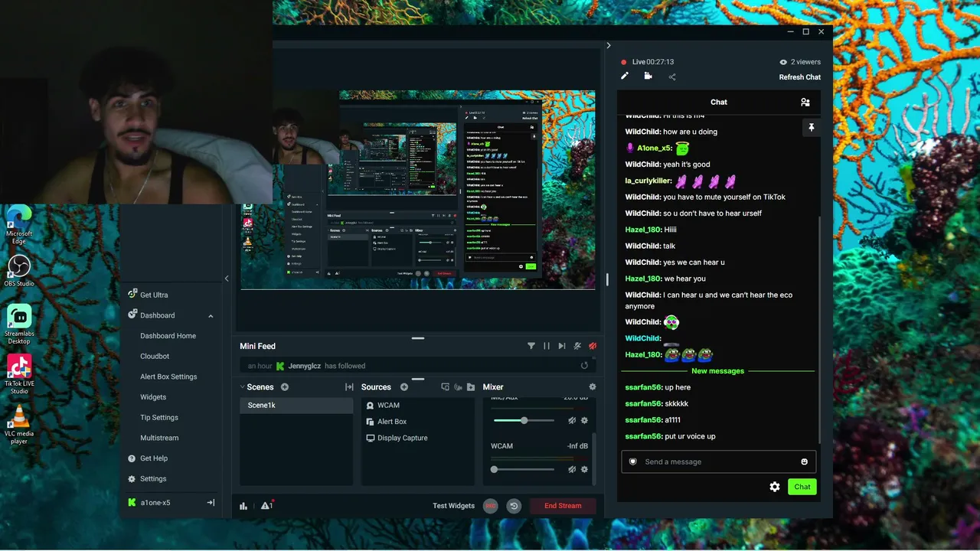Add a new source with plus icon
This screenshot has height=551, width=980.
(404, 387)
